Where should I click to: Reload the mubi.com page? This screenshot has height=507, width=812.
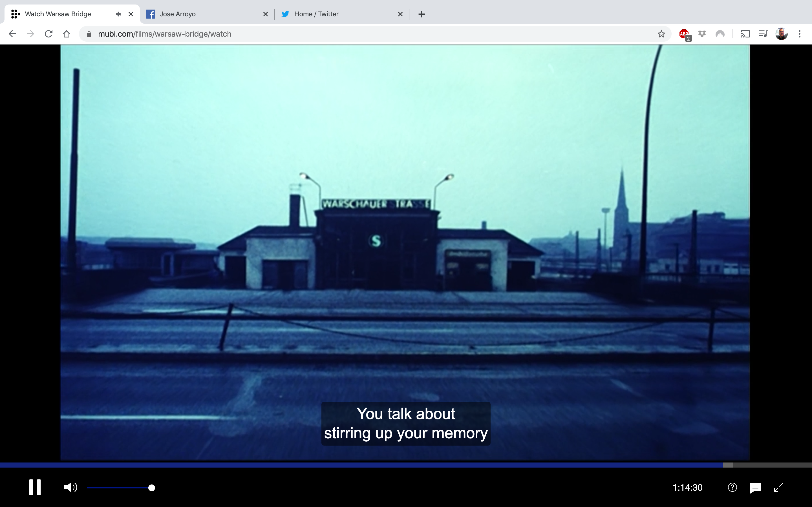click(49, 34)
